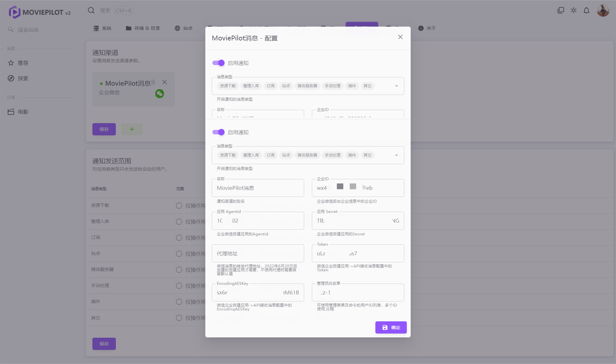
Task: Open the window switcher icon in header
Action: (x=560, y=10)
